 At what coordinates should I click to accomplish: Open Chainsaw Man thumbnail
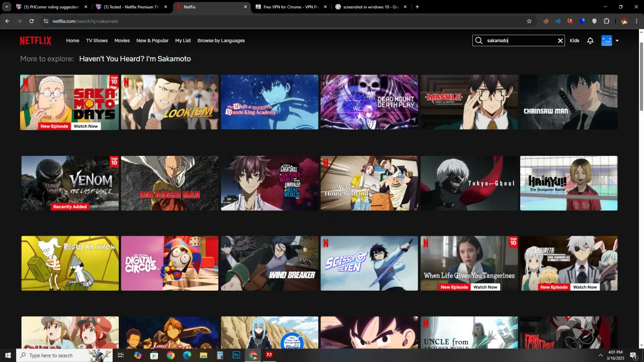(x=569, y=102)
